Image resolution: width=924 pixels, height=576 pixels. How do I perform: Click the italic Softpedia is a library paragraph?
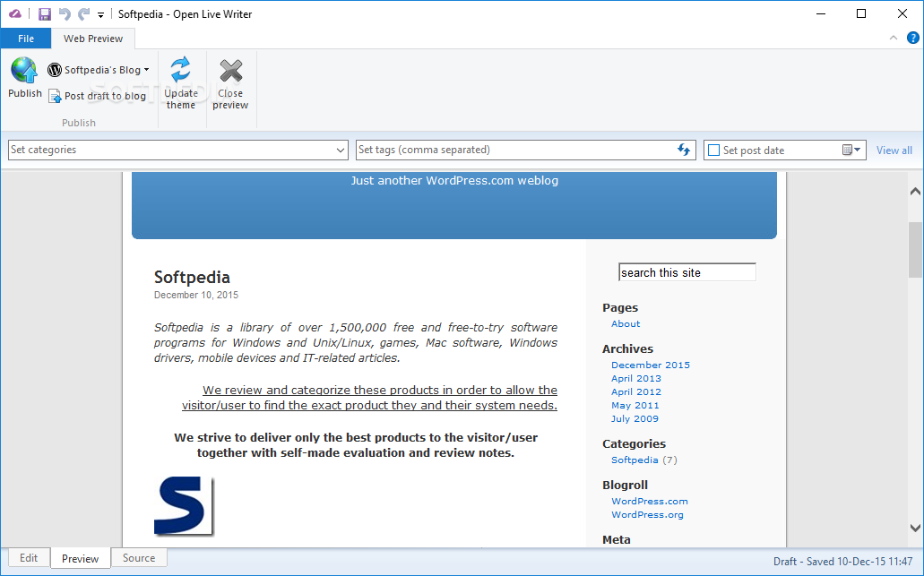(355, 343)
